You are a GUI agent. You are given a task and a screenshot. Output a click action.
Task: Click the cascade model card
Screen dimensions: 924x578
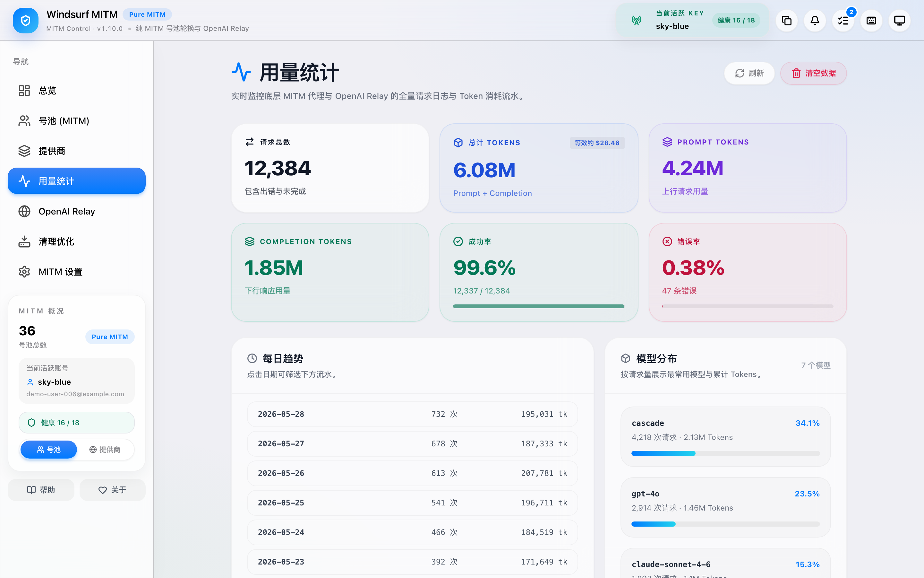tap(725, 437)
